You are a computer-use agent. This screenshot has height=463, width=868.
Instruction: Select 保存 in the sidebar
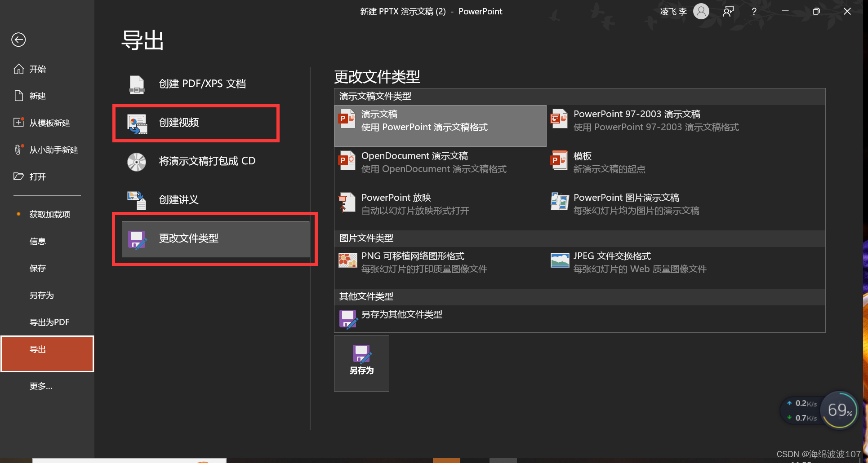47,268
